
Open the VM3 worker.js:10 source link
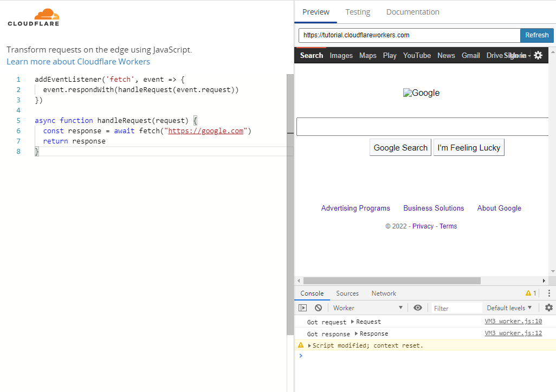(x=513, y=322)
